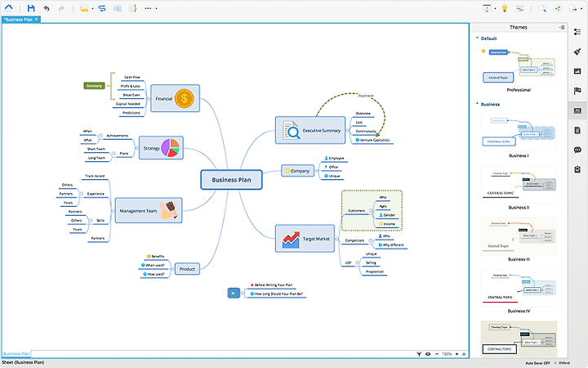Viewport: 588px width, 368px height.
Task: Add a relationship with blue arrows icon
Action: click(x=102, y=8)
